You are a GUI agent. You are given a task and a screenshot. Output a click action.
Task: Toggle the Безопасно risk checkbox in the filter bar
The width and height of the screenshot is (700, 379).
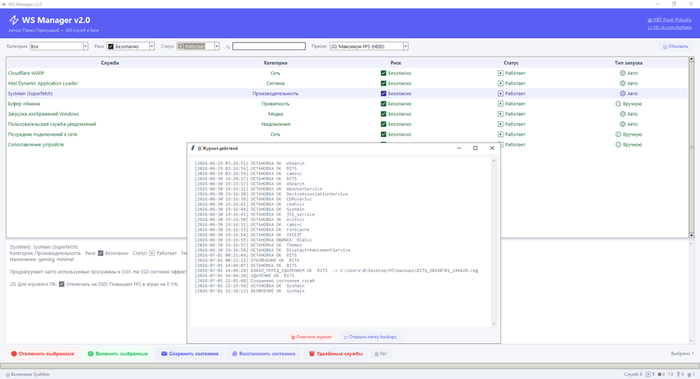tap(111, 46)
